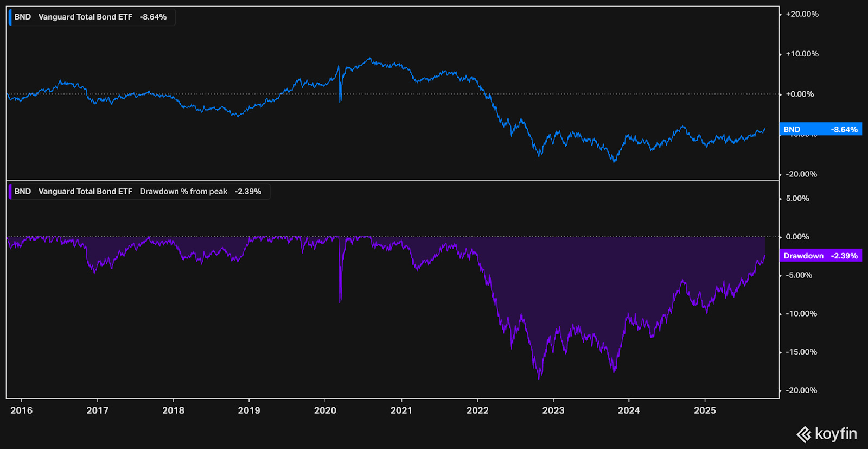Screen dimensions: 868x449
Task: Click the "Drawdown % from peak" text in legend
Action: click(x=183, y=192)
